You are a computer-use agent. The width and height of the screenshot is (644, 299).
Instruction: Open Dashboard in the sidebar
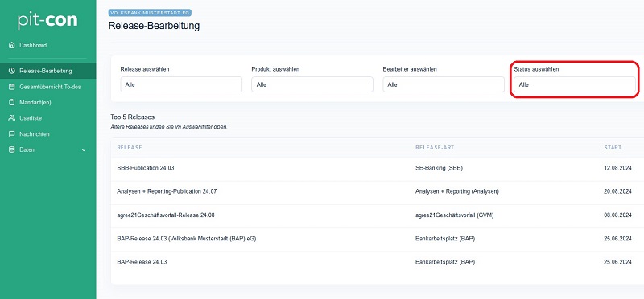coord(33,45)
